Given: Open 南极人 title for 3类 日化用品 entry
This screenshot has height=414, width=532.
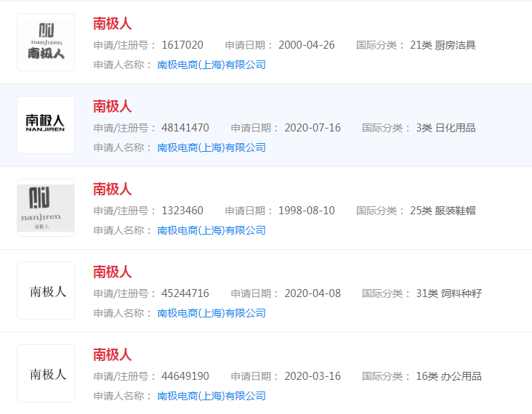Looking at the screenshot, I should point(113,106).
